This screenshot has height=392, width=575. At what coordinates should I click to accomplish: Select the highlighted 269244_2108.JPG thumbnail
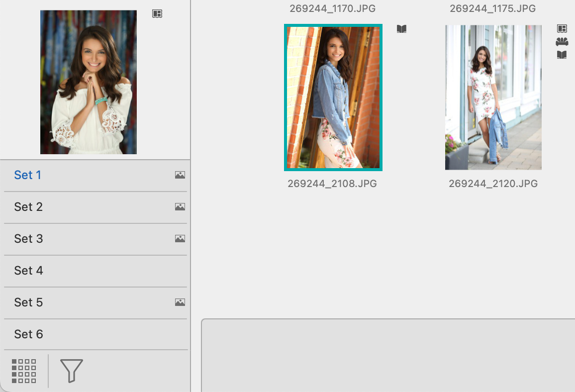pyautogui.click(x=333, y=98)
